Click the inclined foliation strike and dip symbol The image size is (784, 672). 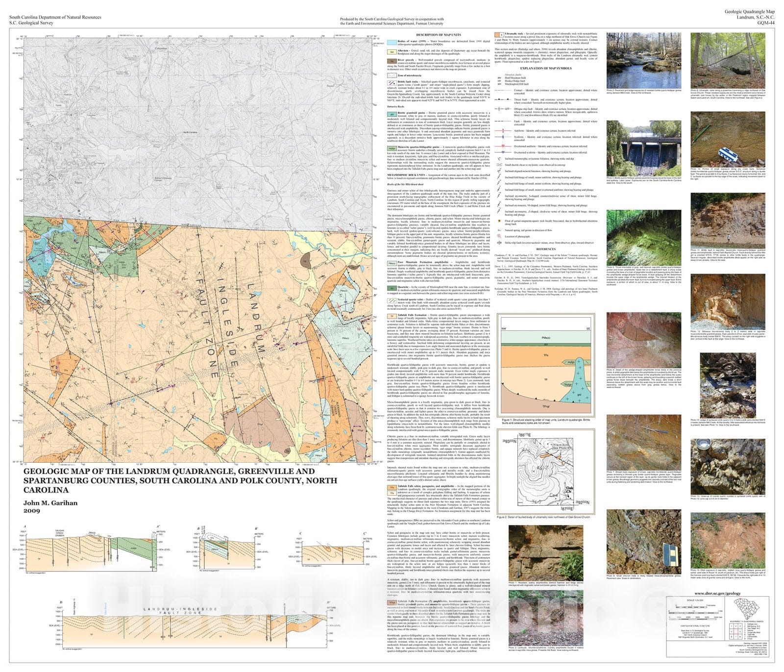click(x=499, y=159)
